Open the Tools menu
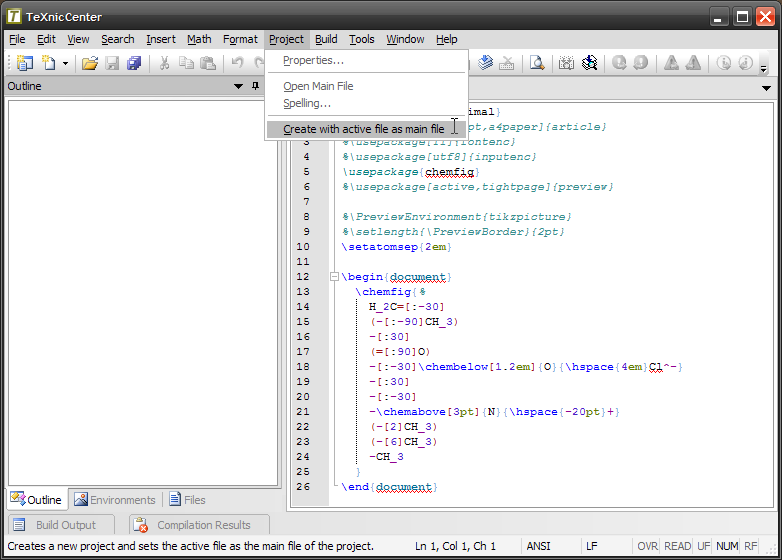This screenshot has width=782, height=560. click(362, 39)
